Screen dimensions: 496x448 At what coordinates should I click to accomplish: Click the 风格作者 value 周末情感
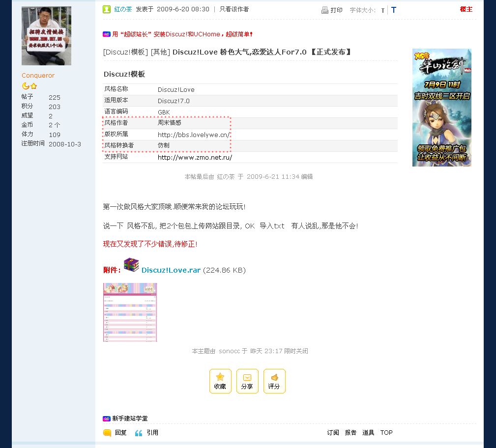coord(170,123)
